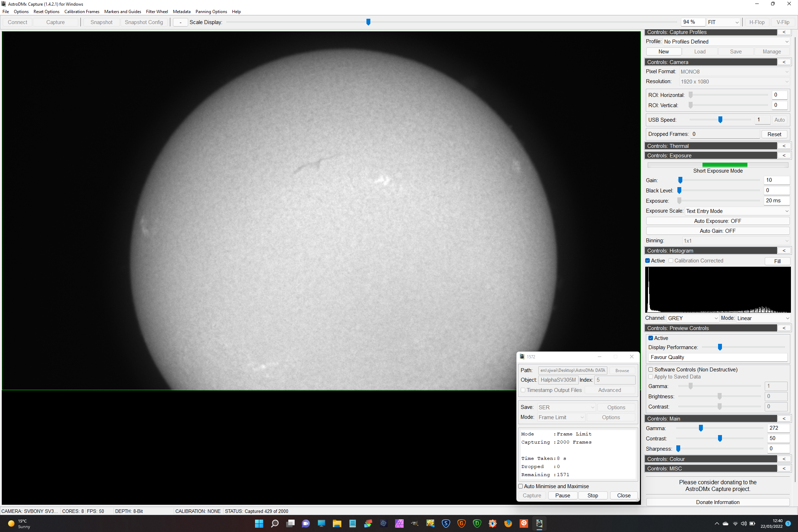Enable Software Controls (Non Destructive) checkbox
The image size is (798, 532).
pos(650,370)
